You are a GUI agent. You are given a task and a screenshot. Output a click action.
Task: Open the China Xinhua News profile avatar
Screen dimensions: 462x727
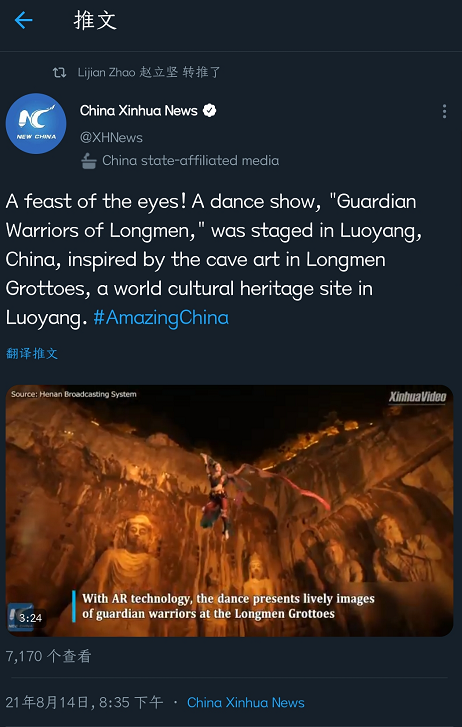(x=36, y=123)
